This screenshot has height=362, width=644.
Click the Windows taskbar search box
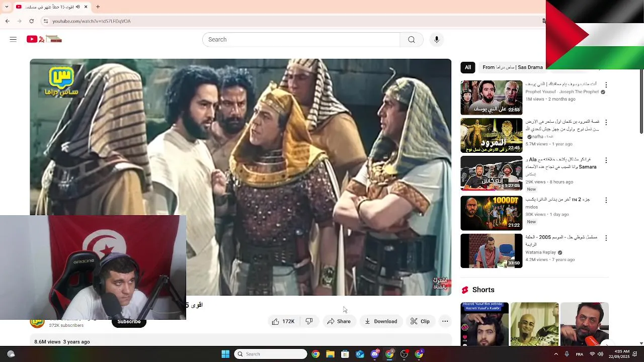[271, 354]
